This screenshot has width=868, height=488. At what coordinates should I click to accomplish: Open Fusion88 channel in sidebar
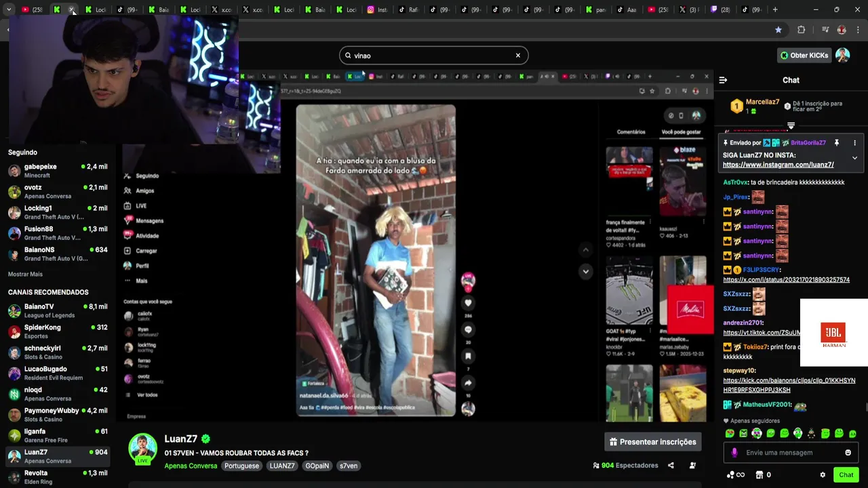click(x=58, y=233)
